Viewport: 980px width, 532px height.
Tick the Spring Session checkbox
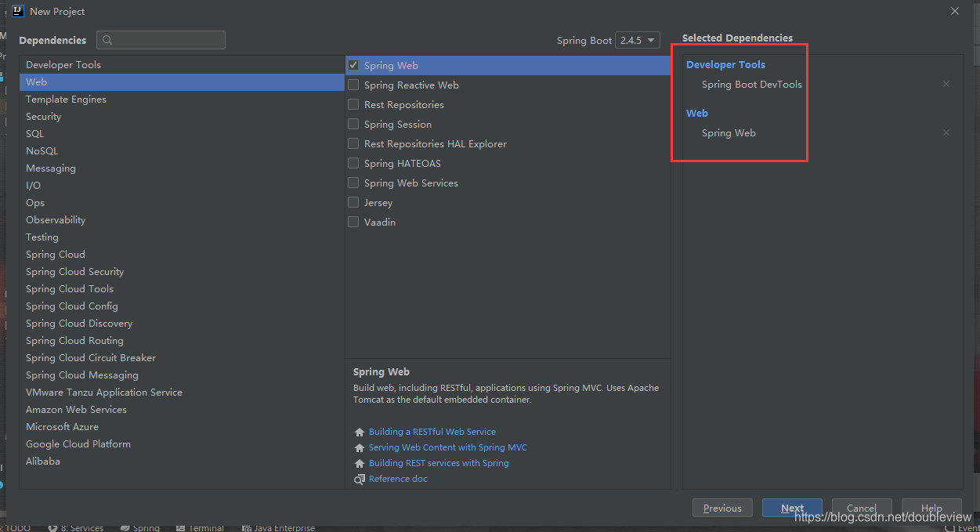pos(353,124)
